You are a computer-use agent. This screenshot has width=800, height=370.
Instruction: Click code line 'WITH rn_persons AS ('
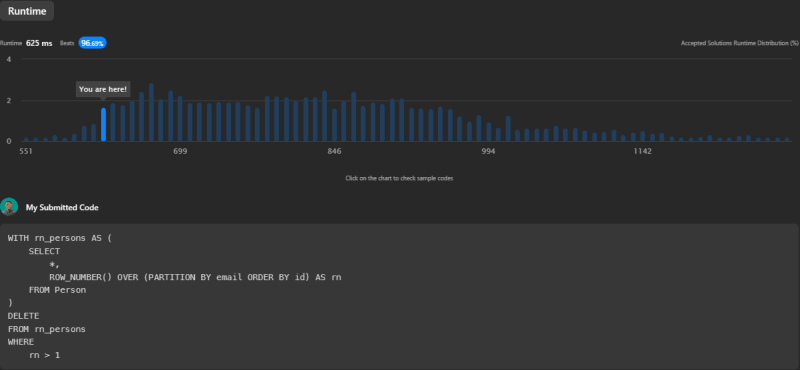click(x=59, y=238)
